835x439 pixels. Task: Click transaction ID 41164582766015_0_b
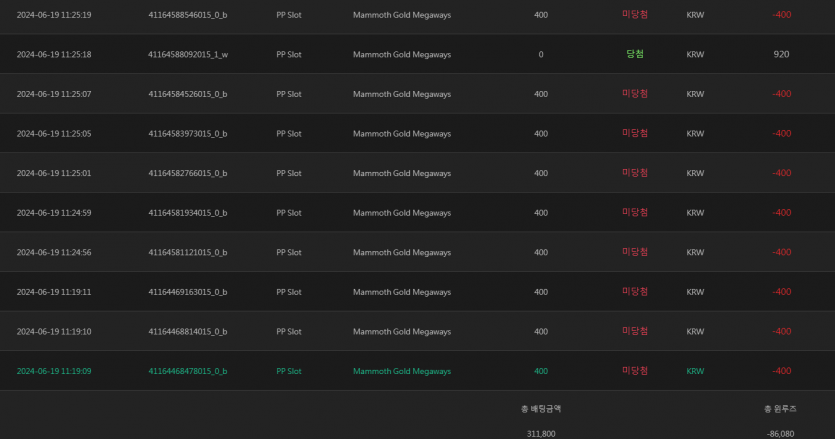[187, 173]
